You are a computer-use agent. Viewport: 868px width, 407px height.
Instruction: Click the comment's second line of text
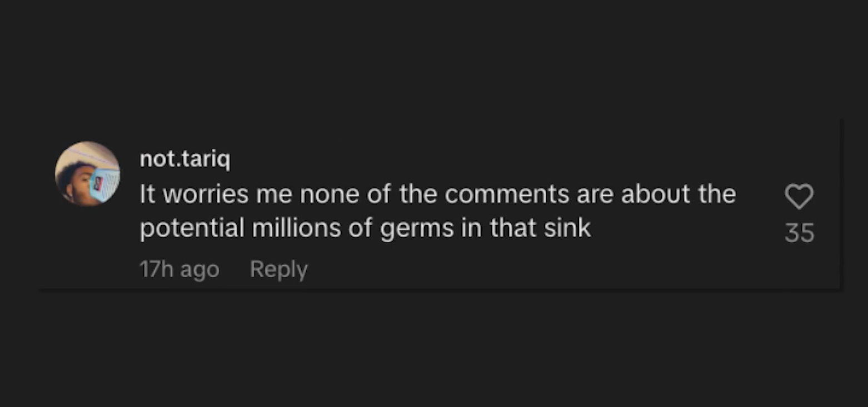(x=365, y=228)
